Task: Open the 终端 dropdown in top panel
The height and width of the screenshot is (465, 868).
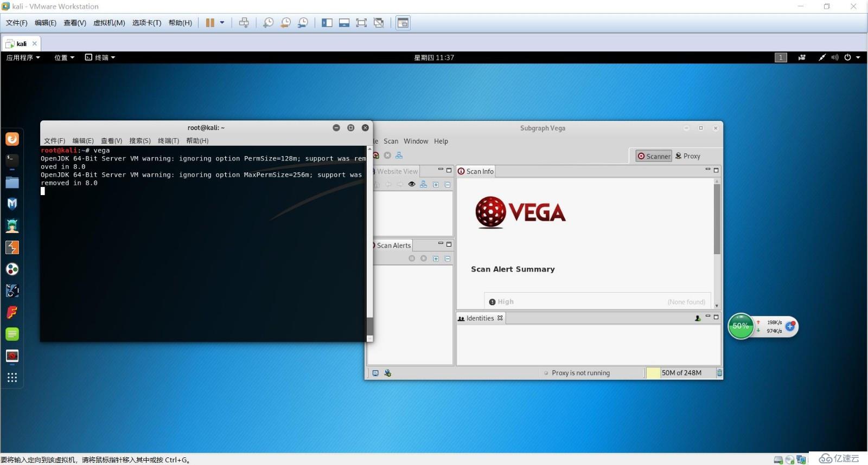Action: pyautogui.click(x=100, y=57)
